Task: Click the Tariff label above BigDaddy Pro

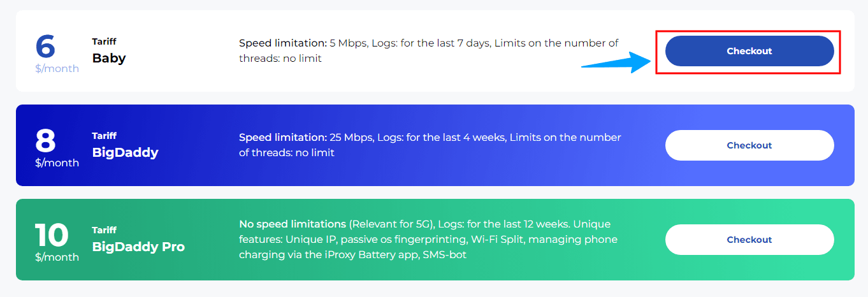Action: click(x=104, y=230)
